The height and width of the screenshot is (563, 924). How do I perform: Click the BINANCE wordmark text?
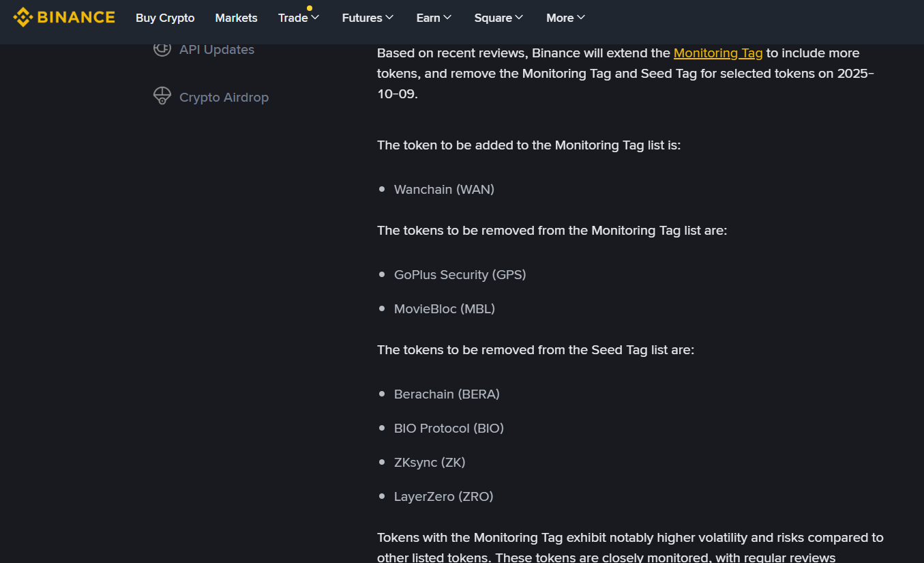pyautogui.click(x=76, y=18)
